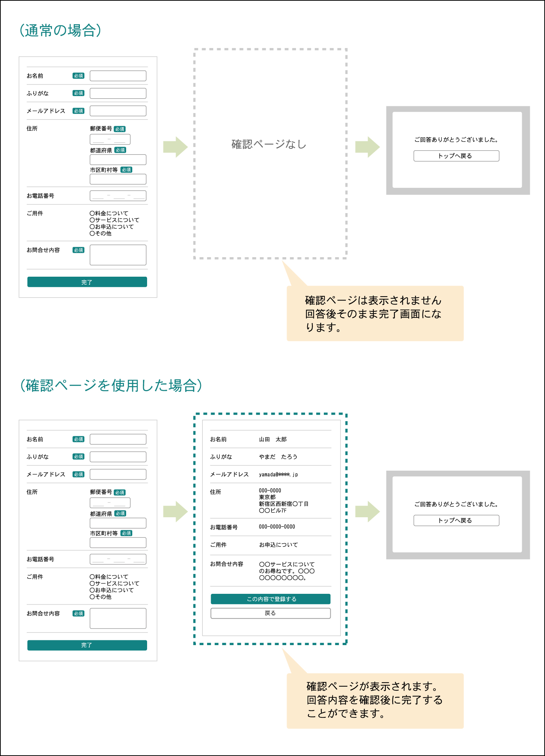Click the 必須 badge beside ふりがな in the lower form

(78, 457)
